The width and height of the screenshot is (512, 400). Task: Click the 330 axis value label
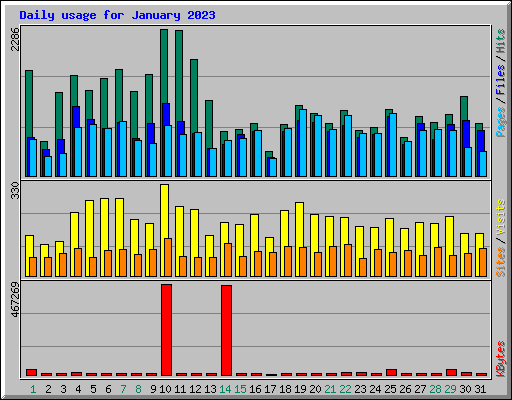tap(15, 190)
